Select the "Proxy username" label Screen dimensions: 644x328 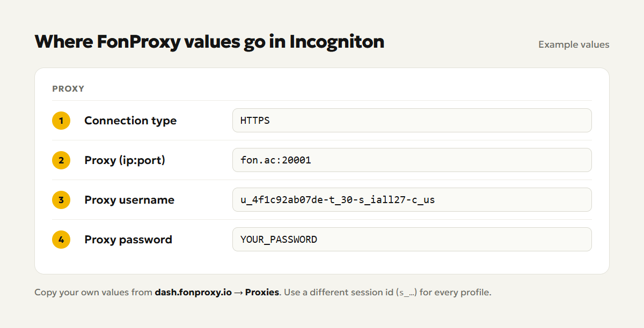129,200
